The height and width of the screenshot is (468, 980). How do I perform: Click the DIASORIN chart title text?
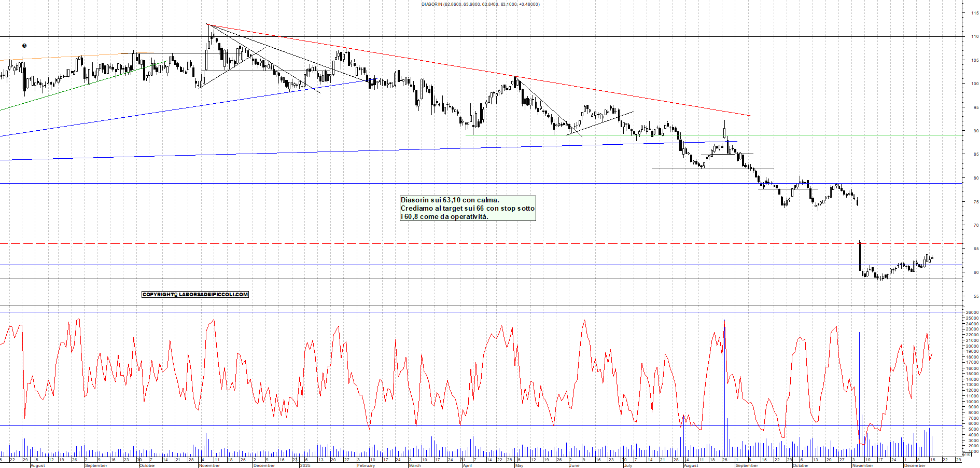click(480, 4)
